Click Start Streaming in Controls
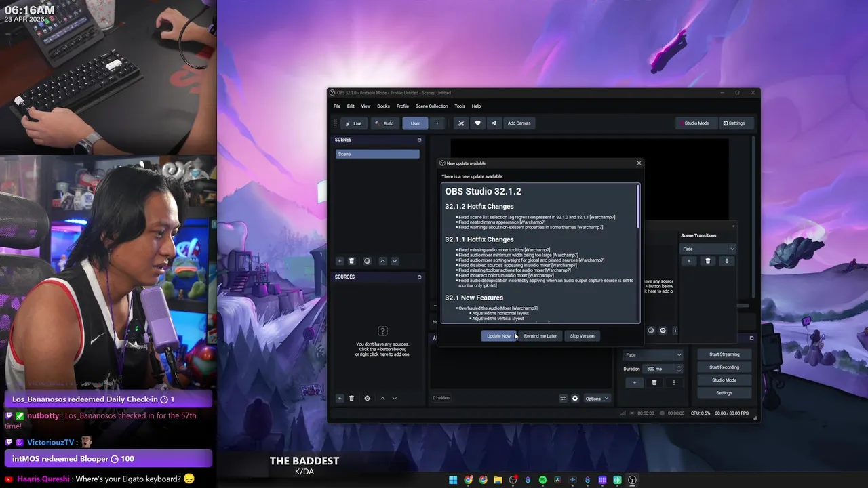The height and width of the screenshot is (488, 868). 724,354
